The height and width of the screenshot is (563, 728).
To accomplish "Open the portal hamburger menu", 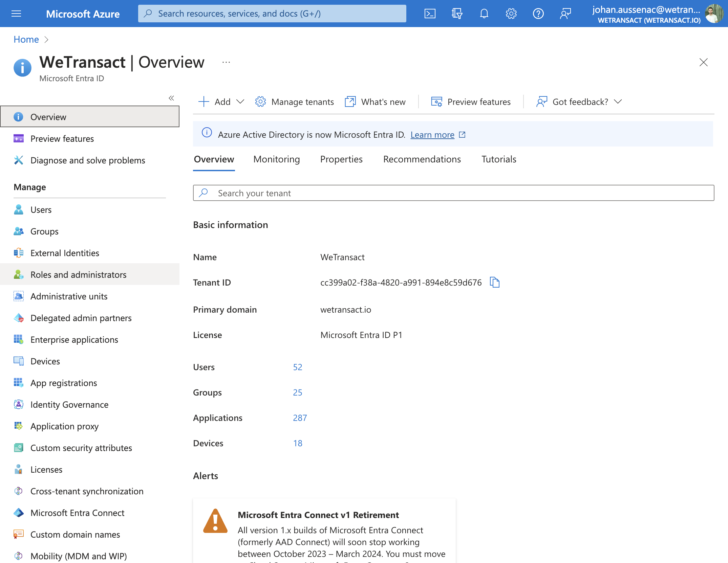I will 16,14.
